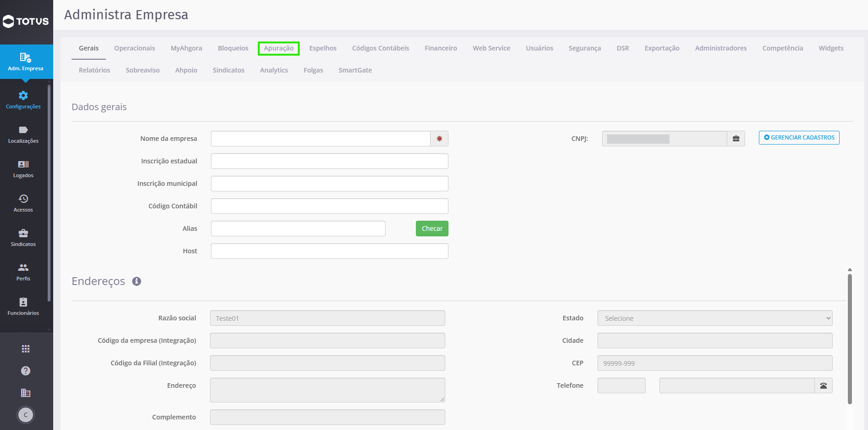
Task: Open the Configurações gear icon in sidebar
Action: coord(23,95)
